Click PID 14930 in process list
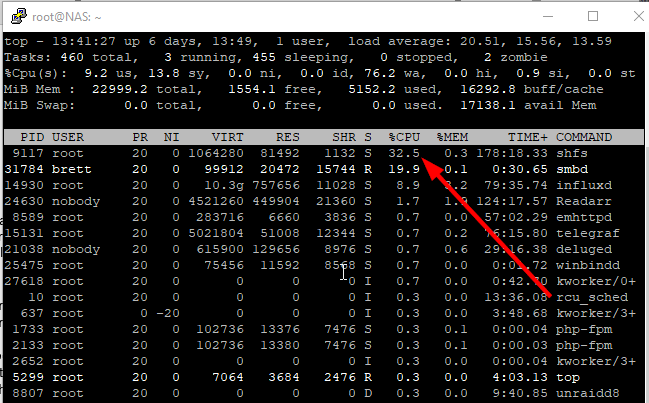 tap(24, 185)
